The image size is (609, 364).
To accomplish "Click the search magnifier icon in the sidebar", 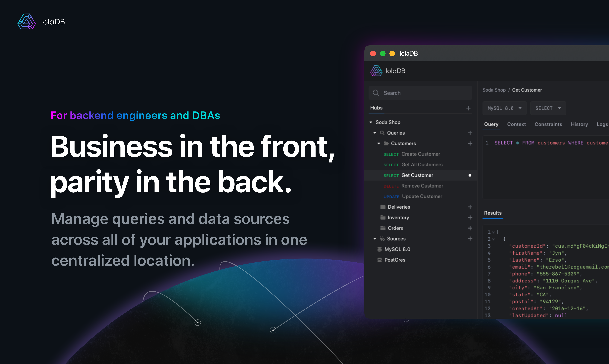I will 376,93.
